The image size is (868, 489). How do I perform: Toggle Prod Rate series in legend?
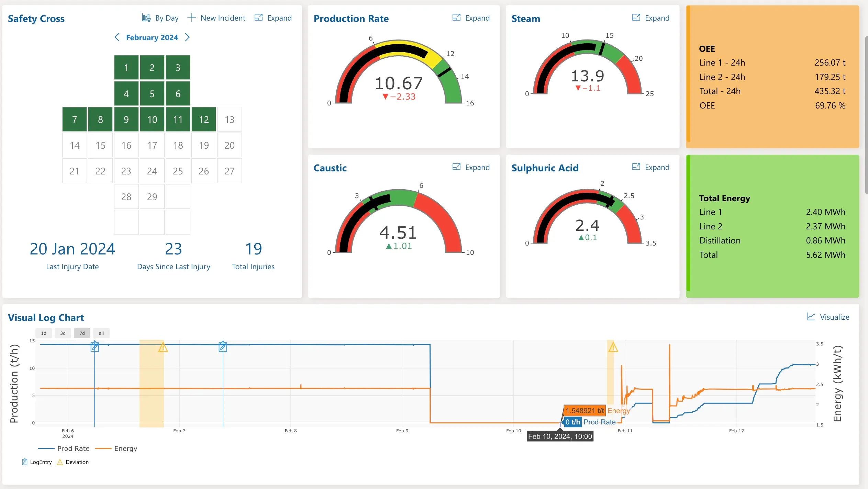click(x=64, y=448)
